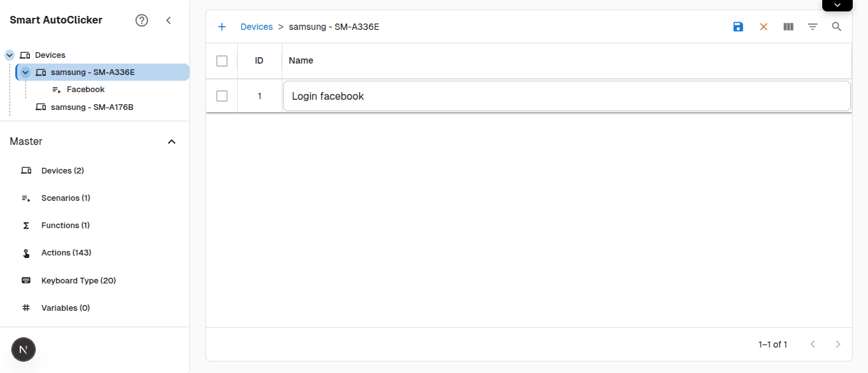Viewport: 868px width, 373px height.
Task: Open the column visibility icon
Action: click(x=788, y=27)
